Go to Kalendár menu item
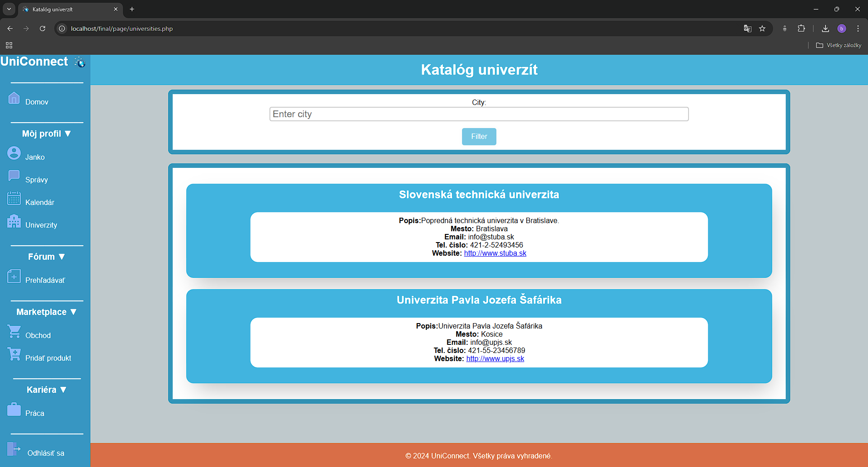 [40, 202]
